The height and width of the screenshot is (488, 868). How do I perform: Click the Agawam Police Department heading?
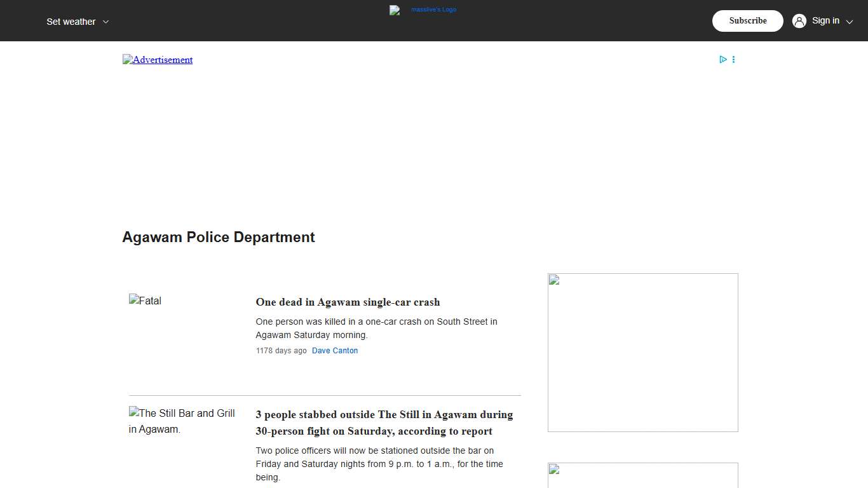coord(218,237)
